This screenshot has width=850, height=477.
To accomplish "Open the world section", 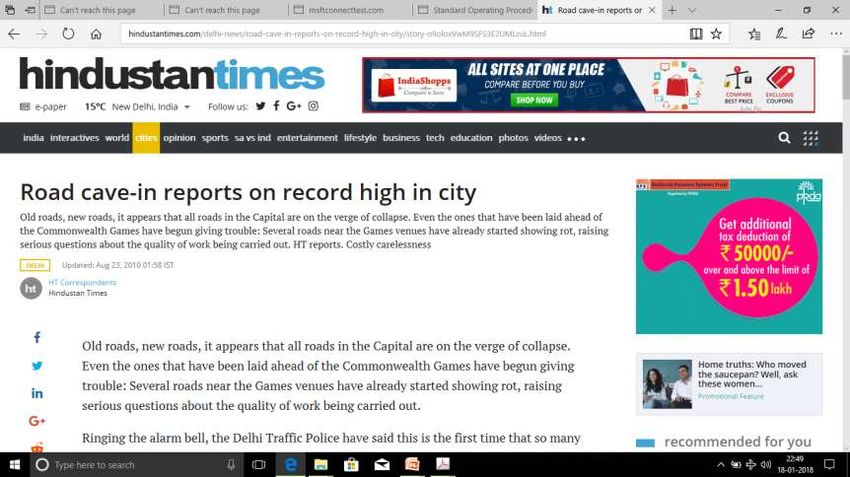I will point(117,138).
